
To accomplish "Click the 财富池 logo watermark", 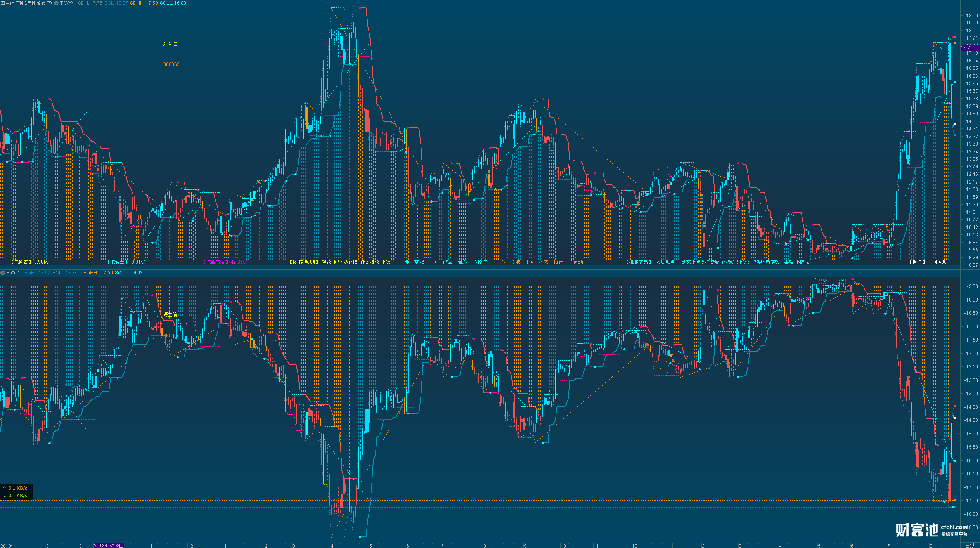I will [916, 530].
